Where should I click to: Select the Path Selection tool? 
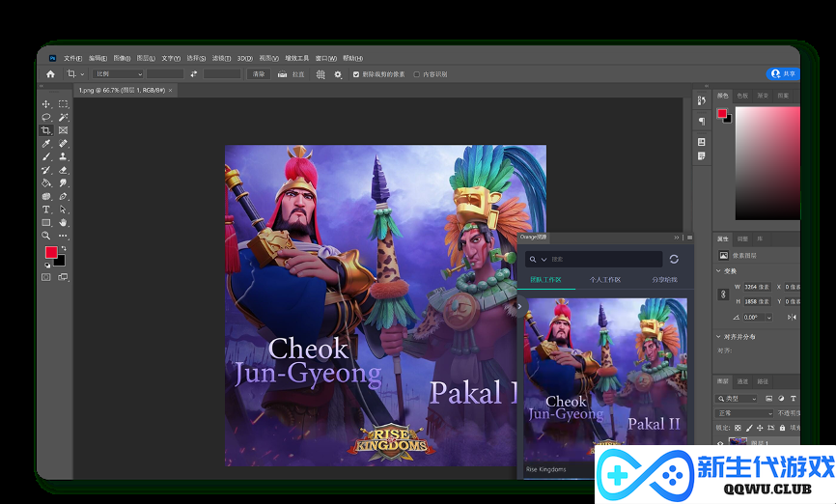[64, 210]
